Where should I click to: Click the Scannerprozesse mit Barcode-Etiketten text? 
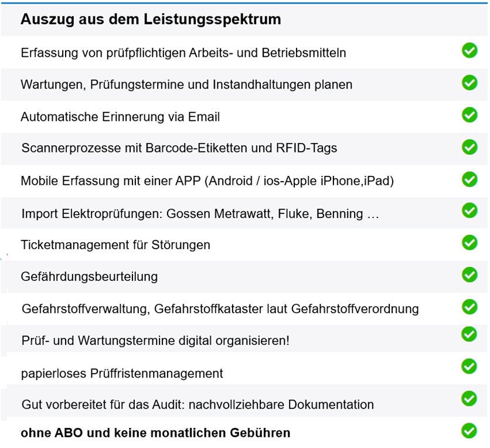(179, 148)
